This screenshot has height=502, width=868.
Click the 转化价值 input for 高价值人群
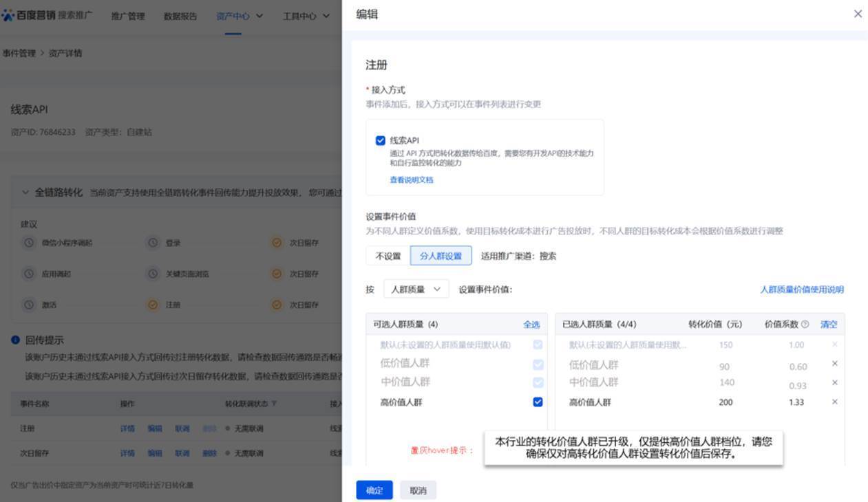pyautogui.click(x=726, y=402)
